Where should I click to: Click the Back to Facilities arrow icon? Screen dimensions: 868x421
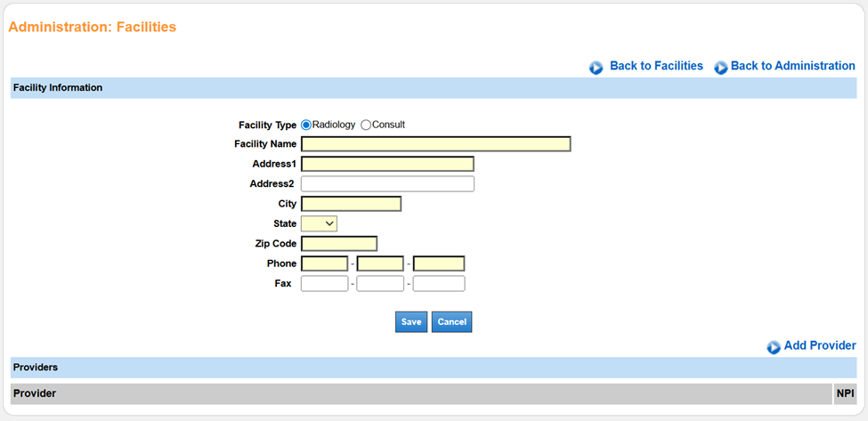point(596,68)
